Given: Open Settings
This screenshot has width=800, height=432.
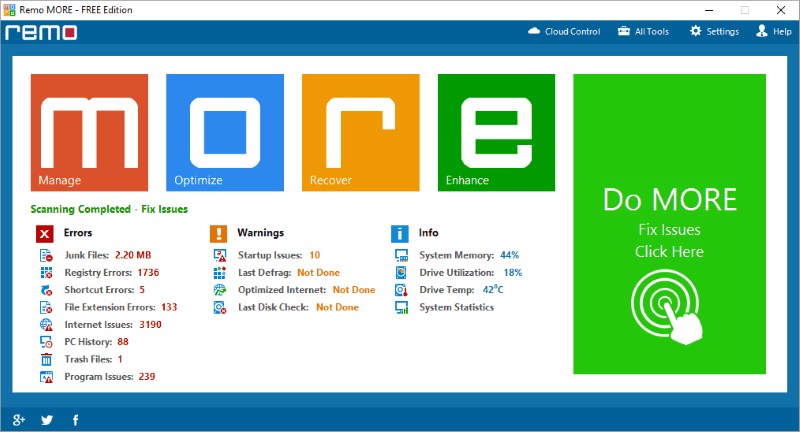Looking at the screenshot, I should click(x=714, y=32).
